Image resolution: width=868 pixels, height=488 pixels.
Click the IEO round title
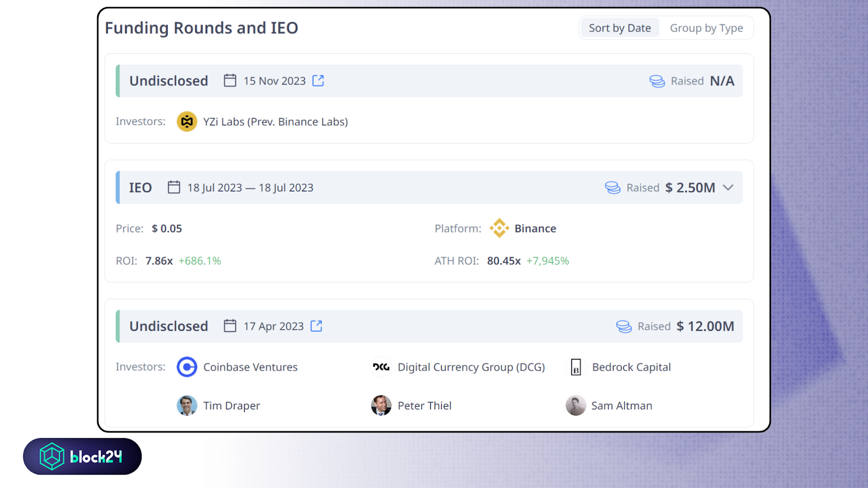click(x=141, y=188)
